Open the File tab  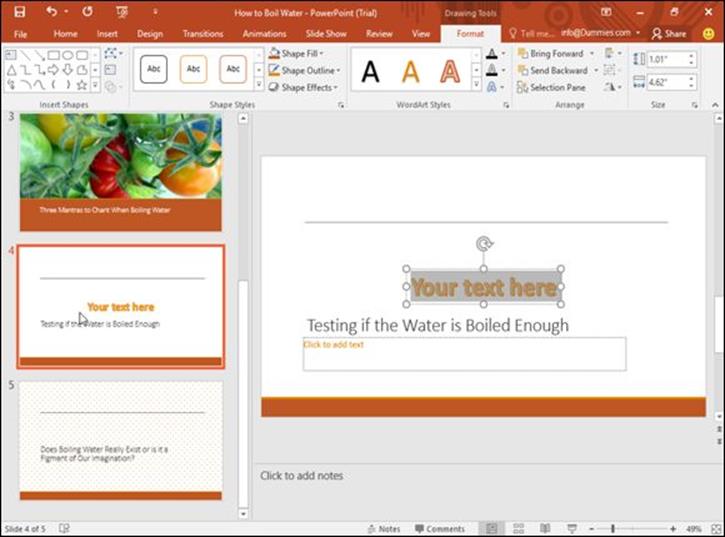tap(20, 33)
